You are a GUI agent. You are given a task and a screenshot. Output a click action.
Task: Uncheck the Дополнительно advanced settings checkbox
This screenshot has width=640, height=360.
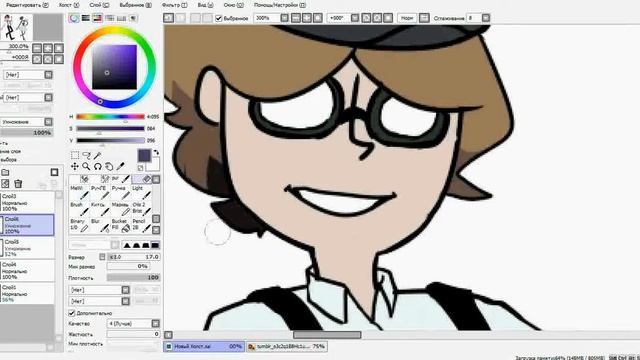click(x=72, y=313)
